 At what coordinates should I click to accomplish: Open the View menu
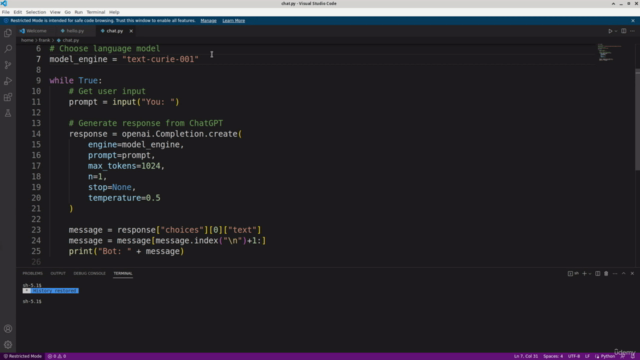55,12
